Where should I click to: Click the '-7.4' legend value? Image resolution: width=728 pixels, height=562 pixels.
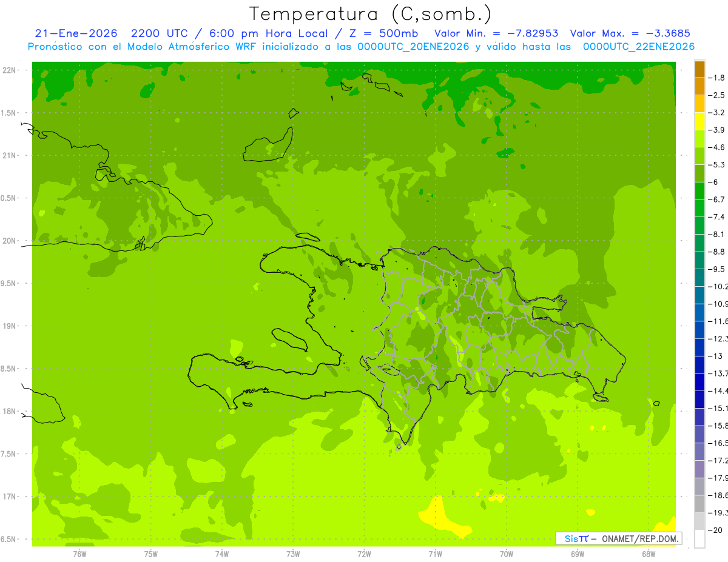(716, 216)
